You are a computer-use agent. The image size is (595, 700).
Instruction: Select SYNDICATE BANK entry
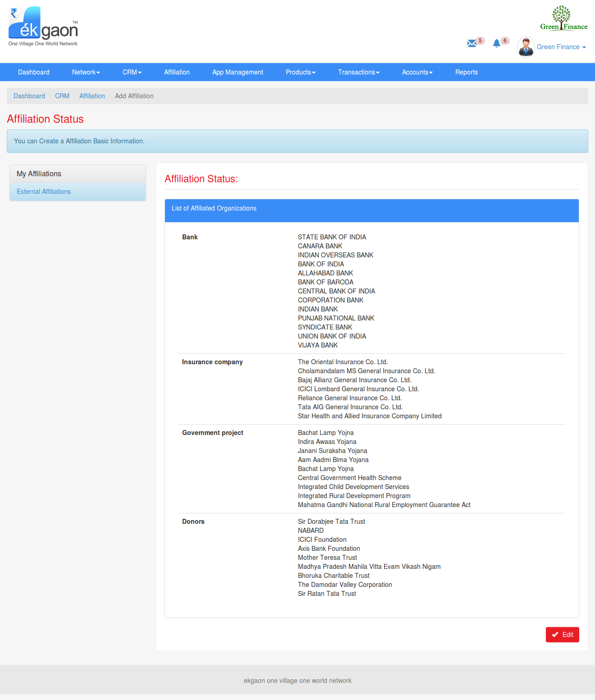tap(325, 327)
